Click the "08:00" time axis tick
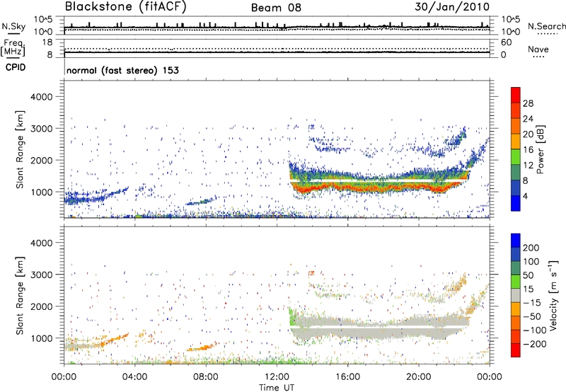566x392 pixels. tap(206, 377)
